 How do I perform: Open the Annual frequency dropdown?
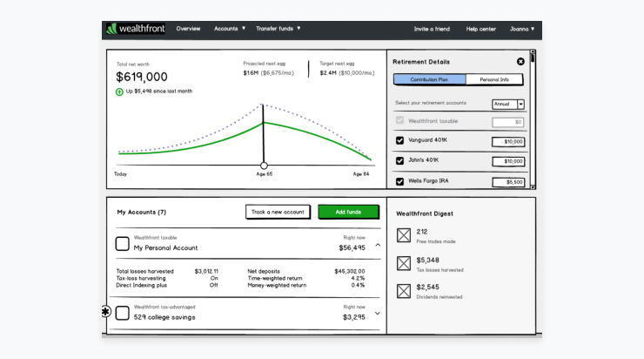(x=508, y=104)
